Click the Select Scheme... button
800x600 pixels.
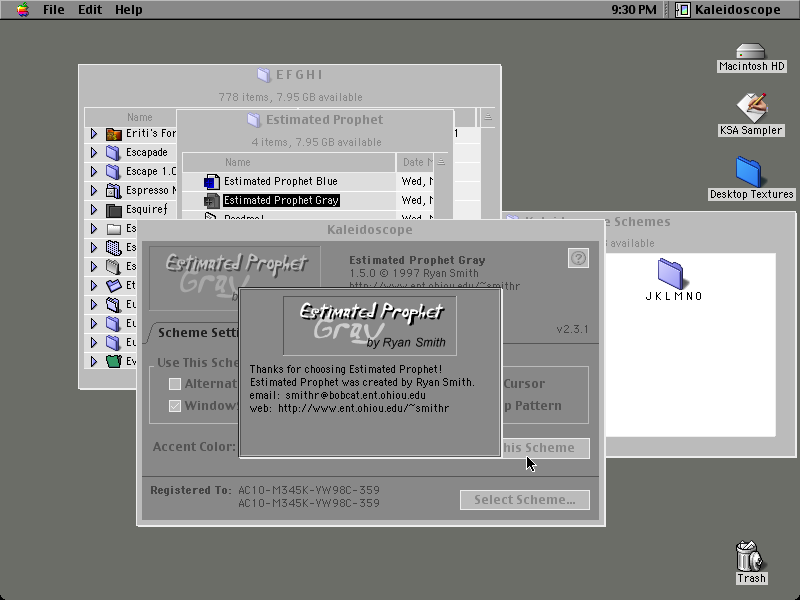(x=524, y=500)
